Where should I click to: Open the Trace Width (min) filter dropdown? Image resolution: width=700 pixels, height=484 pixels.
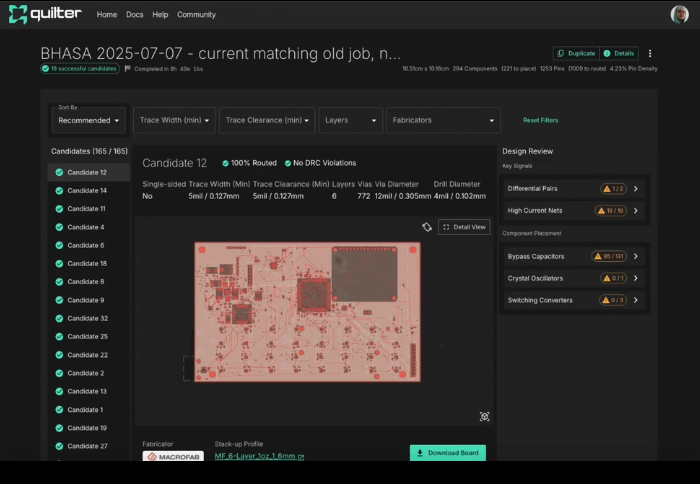tap(175, 120)
